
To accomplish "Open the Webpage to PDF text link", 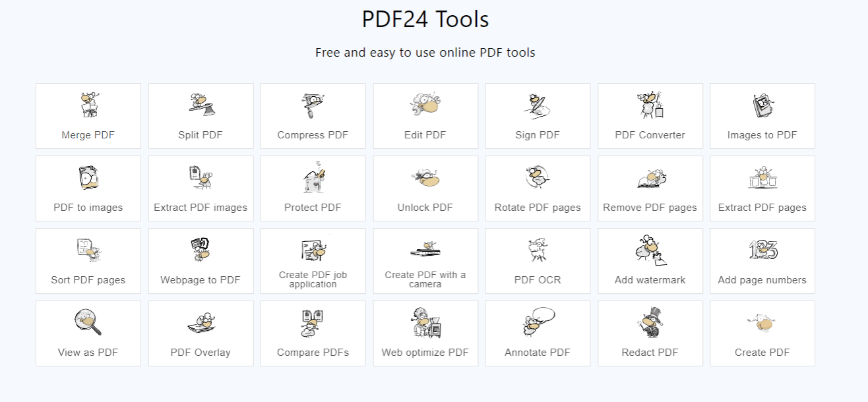I will tap(201, 280).
